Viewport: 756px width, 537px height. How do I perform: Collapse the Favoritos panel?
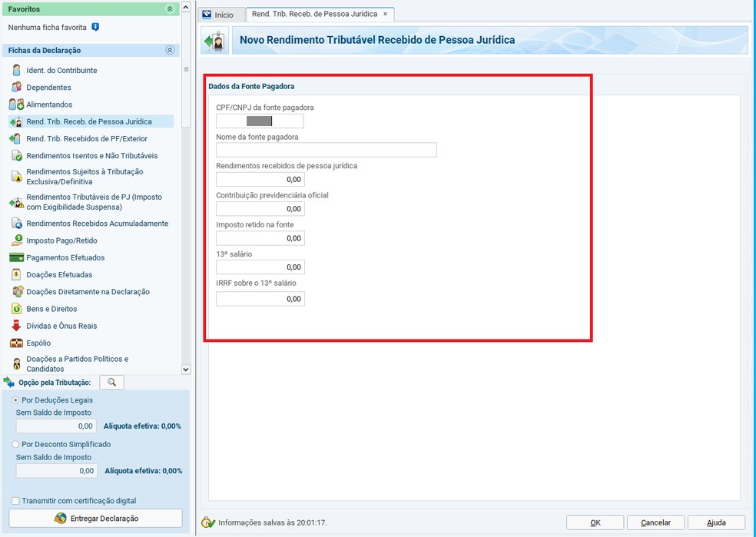pos(170,9)
